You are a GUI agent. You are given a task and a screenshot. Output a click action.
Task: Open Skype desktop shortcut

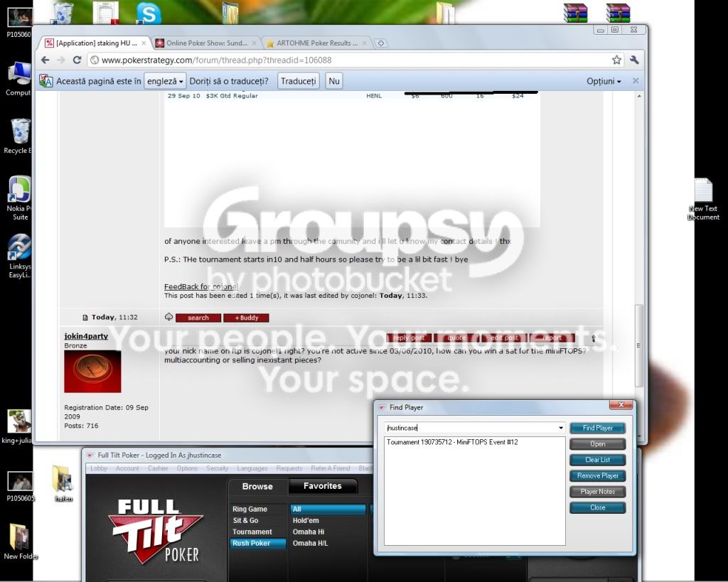[x=148, y=13]
